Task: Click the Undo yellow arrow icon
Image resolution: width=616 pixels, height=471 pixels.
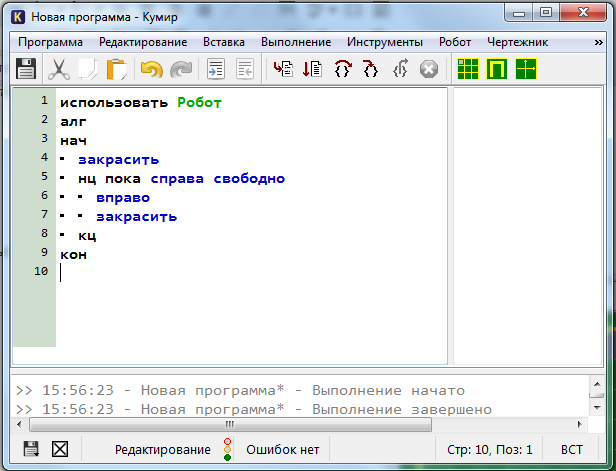Action: pos(152,70)
